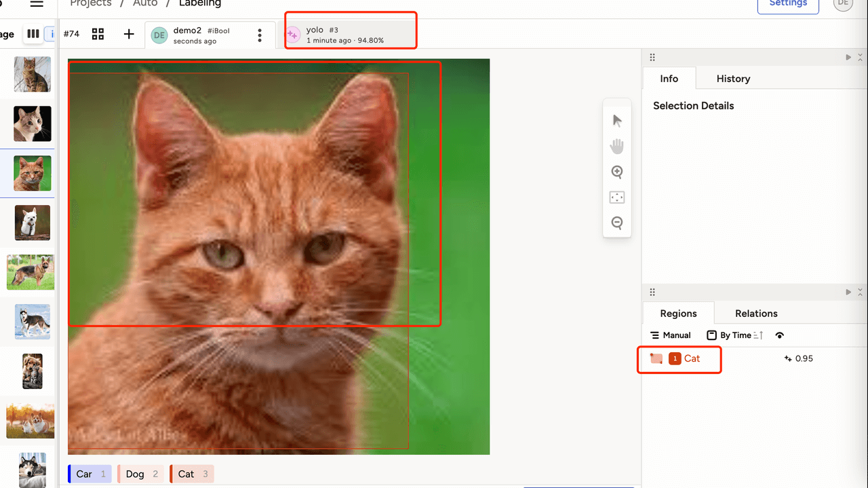Image resolution: width=868 pixels, height=488 pixels.
Task: Toggle By Time sort order arrow
Action: click(x=758, y=335)
